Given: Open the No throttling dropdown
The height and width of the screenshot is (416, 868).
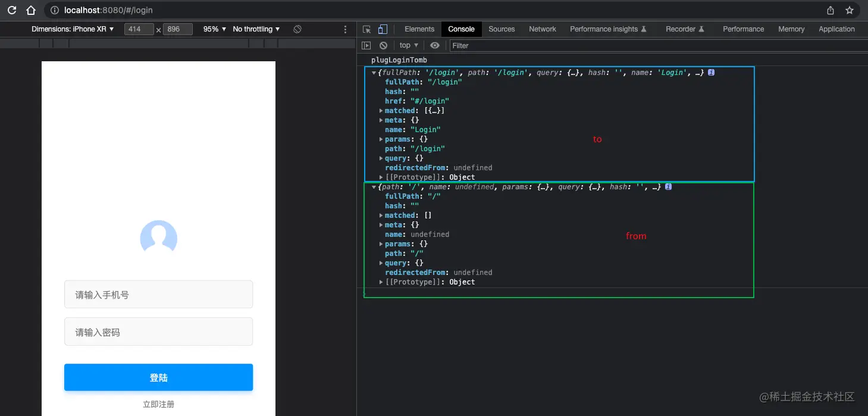Looking at the screenshot, I should pyautogui.click(x=256, y=29).
